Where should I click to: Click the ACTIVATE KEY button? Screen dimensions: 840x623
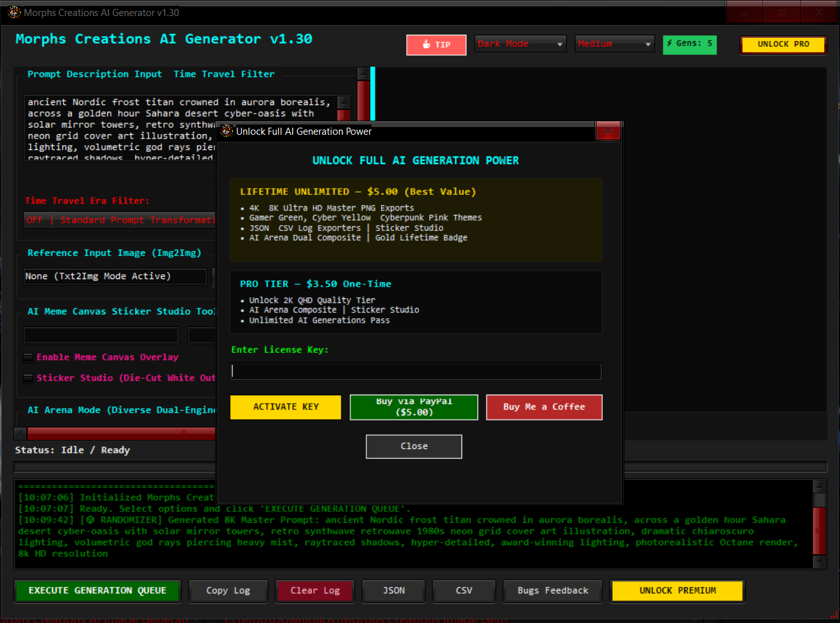click(286, 407)
